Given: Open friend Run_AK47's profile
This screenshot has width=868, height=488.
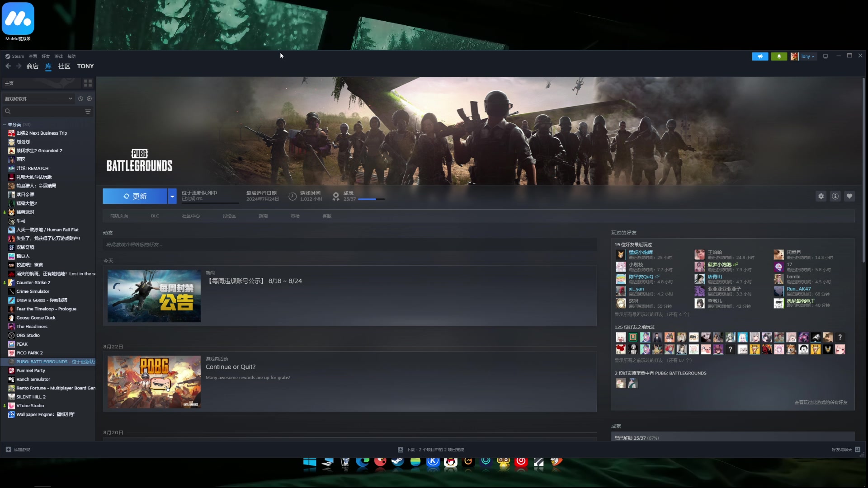Looking at the screenshot, I should click(x=798, y=289).
